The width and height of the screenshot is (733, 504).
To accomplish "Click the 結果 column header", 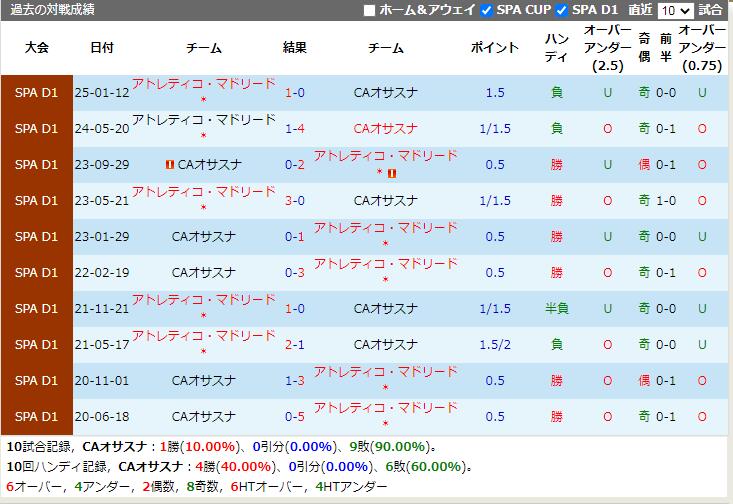I will pyautogui.click(x=295, y=48).
